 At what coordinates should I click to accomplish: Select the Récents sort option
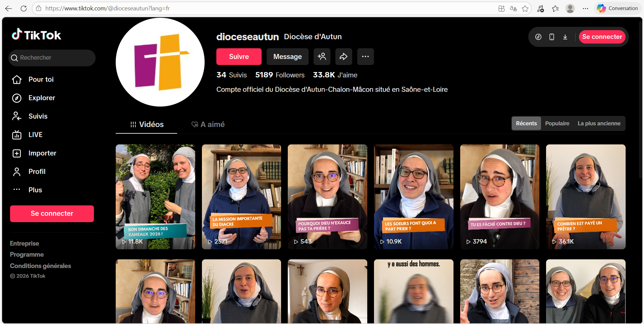tap(526, 123)
